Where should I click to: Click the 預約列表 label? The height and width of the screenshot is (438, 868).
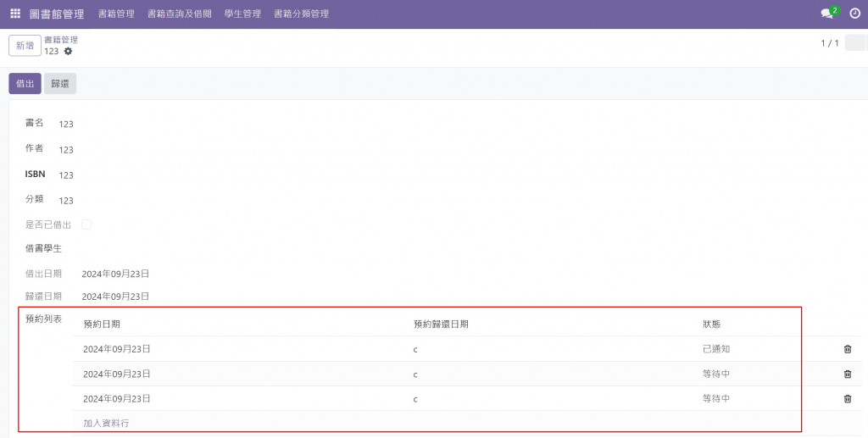coord(43,319)
